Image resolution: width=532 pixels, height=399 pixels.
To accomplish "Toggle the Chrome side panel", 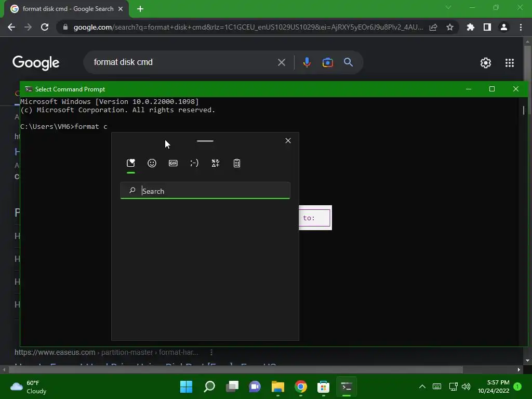I will point(487,27).
